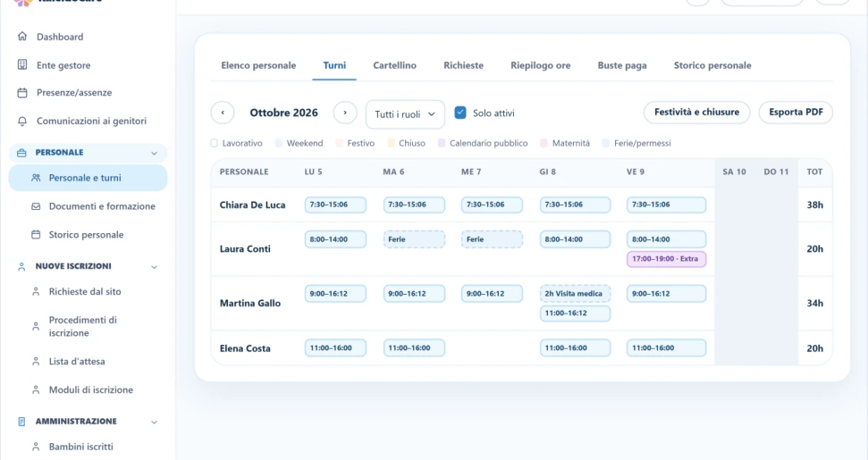Image resolution: width=868 pixels, height=460 pixels.
Task: Click the Dashboard home icon
Action: pyautogui.click(x=22, y=37)
